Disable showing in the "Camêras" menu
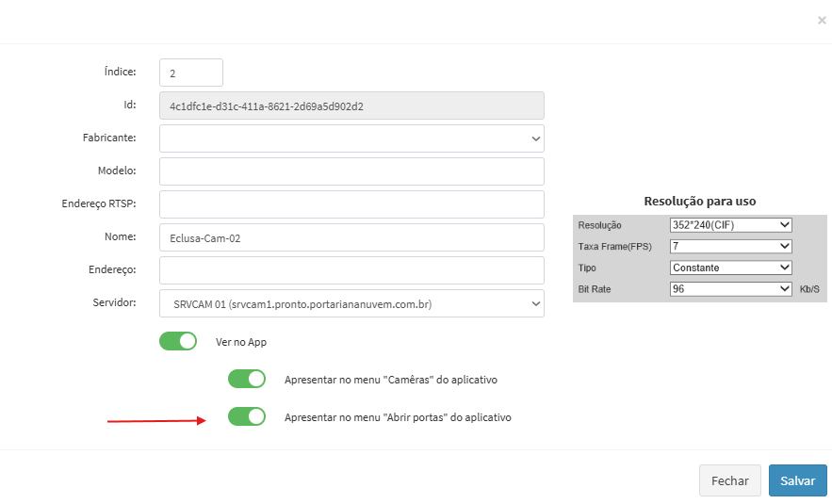Screen dimensions: 832x504 (247, 379)
